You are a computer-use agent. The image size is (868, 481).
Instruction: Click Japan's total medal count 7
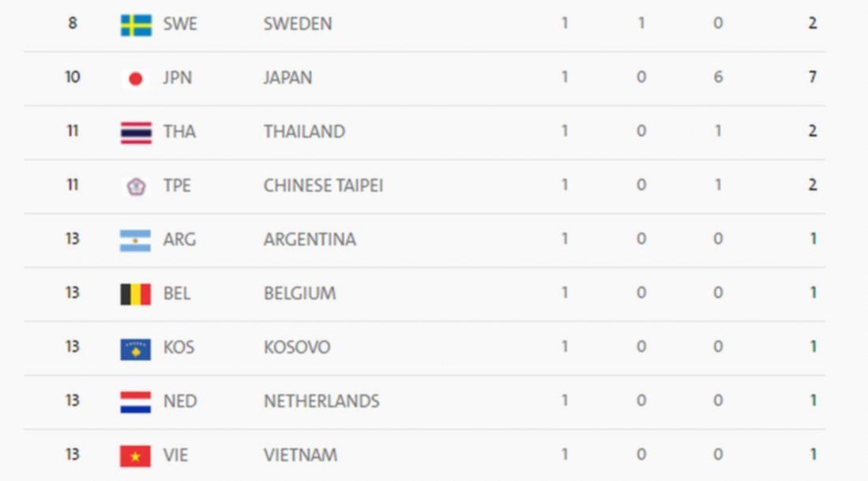click(812, 77)
